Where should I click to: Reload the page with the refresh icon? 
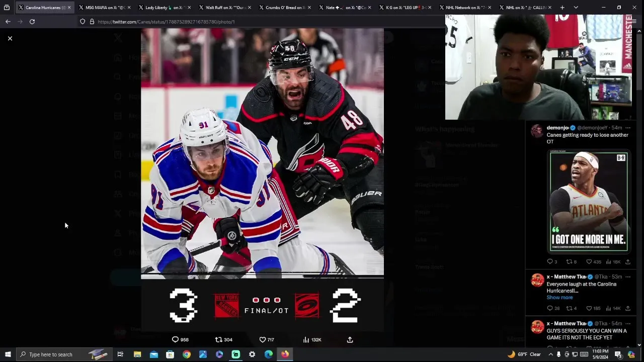(32, 22)
